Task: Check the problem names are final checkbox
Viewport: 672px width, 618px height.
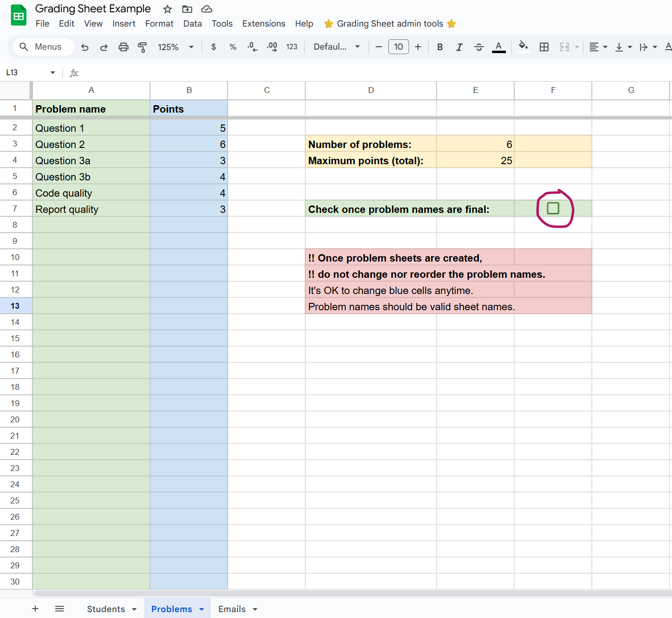Action: click(x=553, y=208)
